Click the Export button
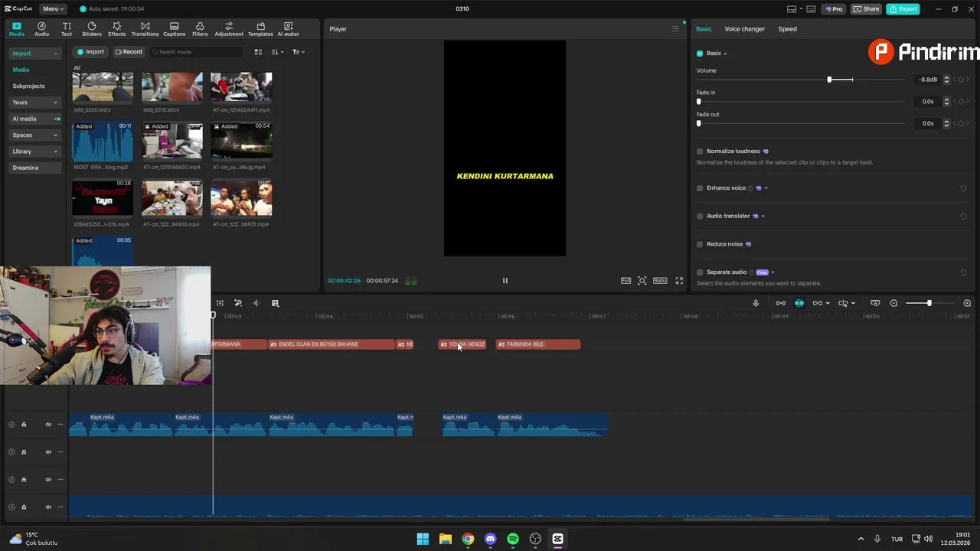Viewport: 980px width, 551px height. (x=903, y=9)
